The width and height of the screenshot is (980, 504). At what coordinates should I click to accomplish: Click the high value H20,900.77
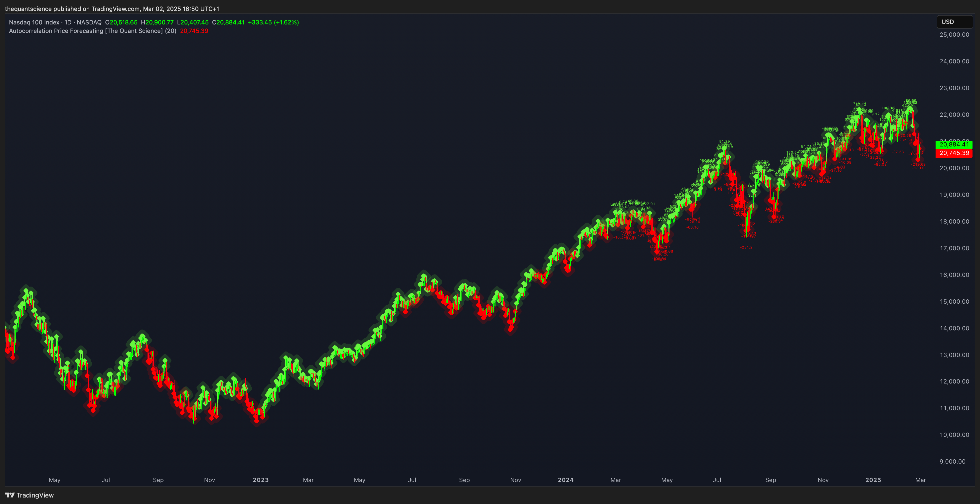click(157, 22)
